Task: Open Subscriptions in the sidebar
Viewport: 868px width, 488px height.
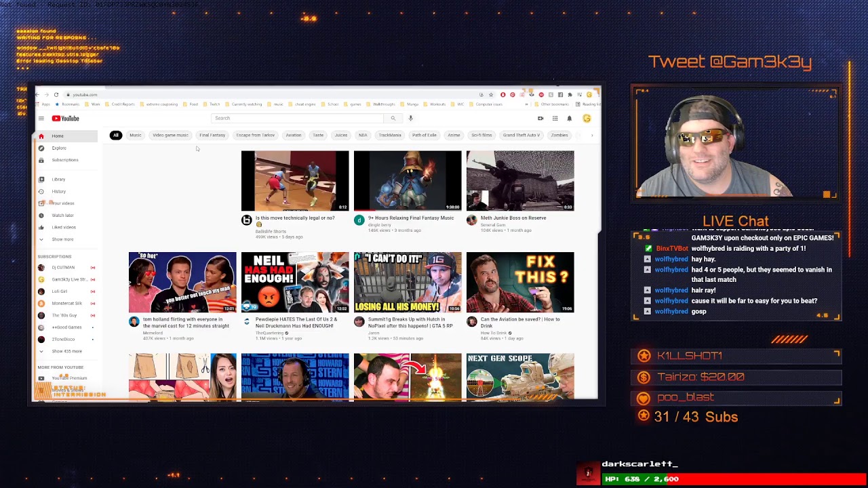Action: coord(67,160)
